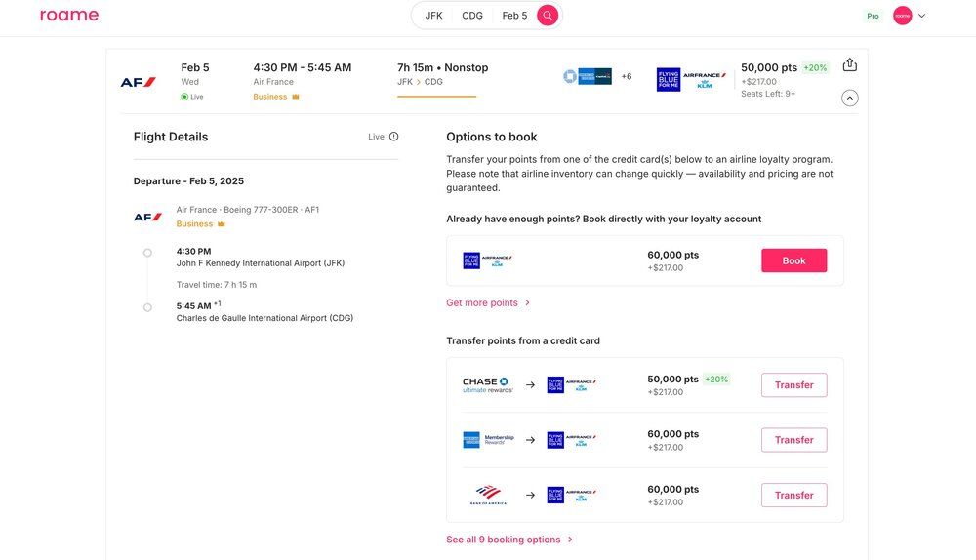This screenshot has width=976, height=560.
Task: Collapse the flight details with chevron up
Action: pyautogui.click(x=849, y=98)
